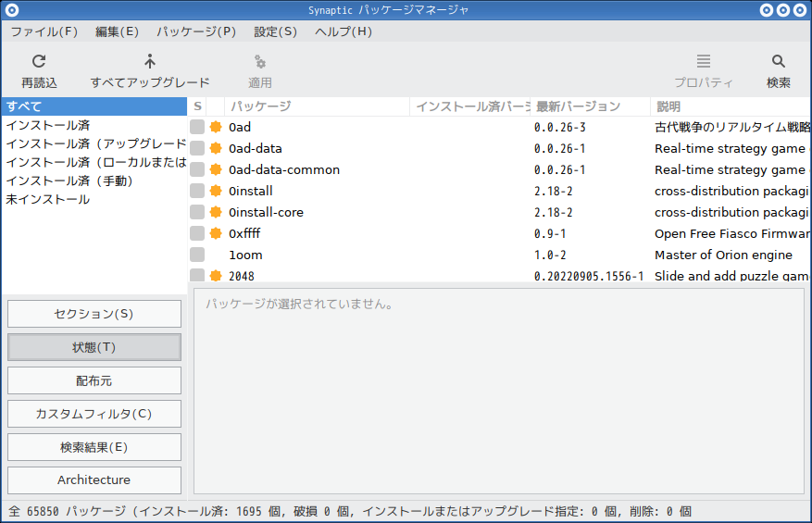
Task: Click the 再読込 reload icon
Action: point(39,62)
